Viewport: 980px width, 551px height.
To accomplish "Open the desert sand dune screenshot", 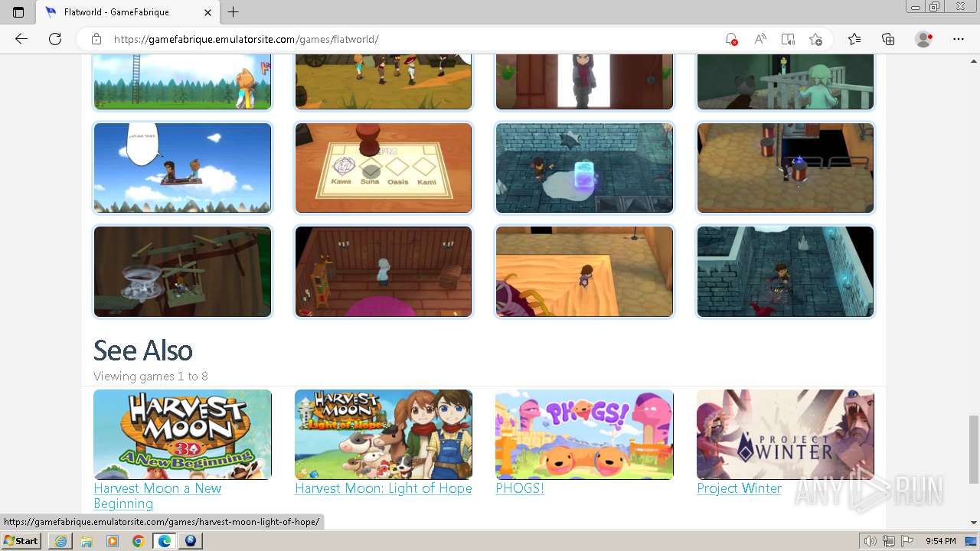I will [584, 271].
